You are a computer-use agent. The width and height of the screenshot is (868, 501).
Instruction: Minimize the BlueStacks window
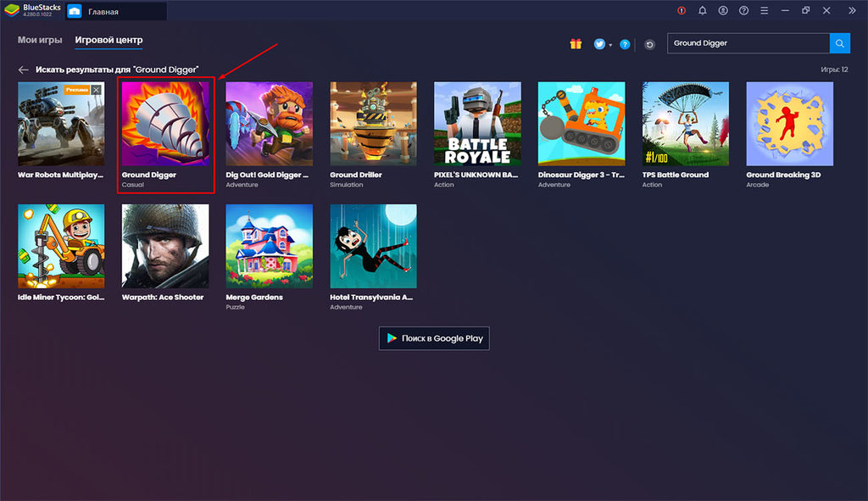pos(785,10)
